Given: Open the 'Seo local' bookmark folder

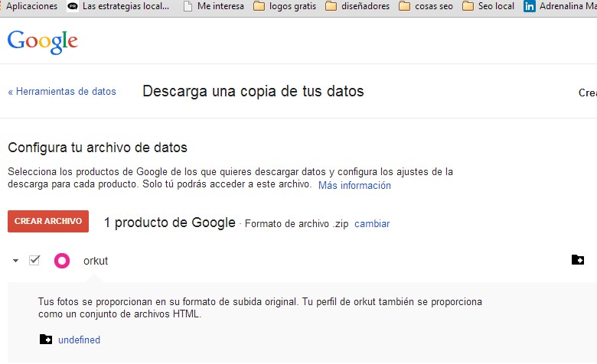Looking at the screenshot, I should pyautogui.click(x=488, y=6).
